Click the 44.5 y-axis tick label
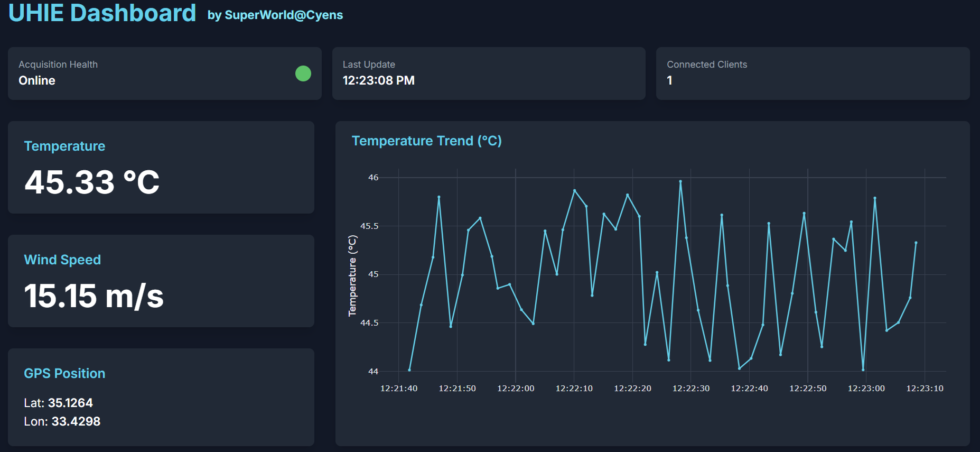Image resolution: width=980 pixels, height=452 pixels. pyautogui.click(x=369, y=322)
